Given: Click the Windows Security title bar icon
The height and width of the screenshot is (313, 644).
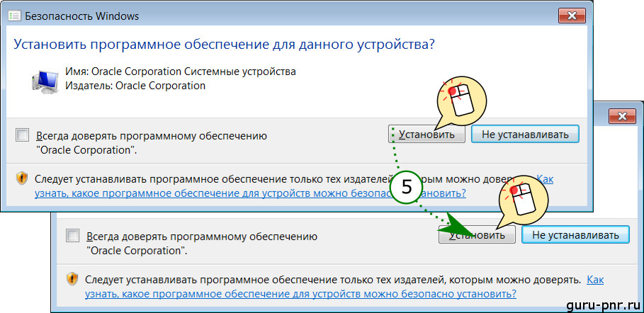Looking at the screenshot, I should [x=13, y=16].
